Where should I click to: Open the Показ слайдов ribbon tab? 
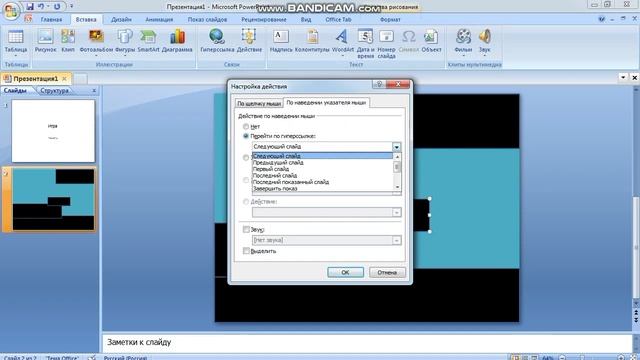click(207, 19)
